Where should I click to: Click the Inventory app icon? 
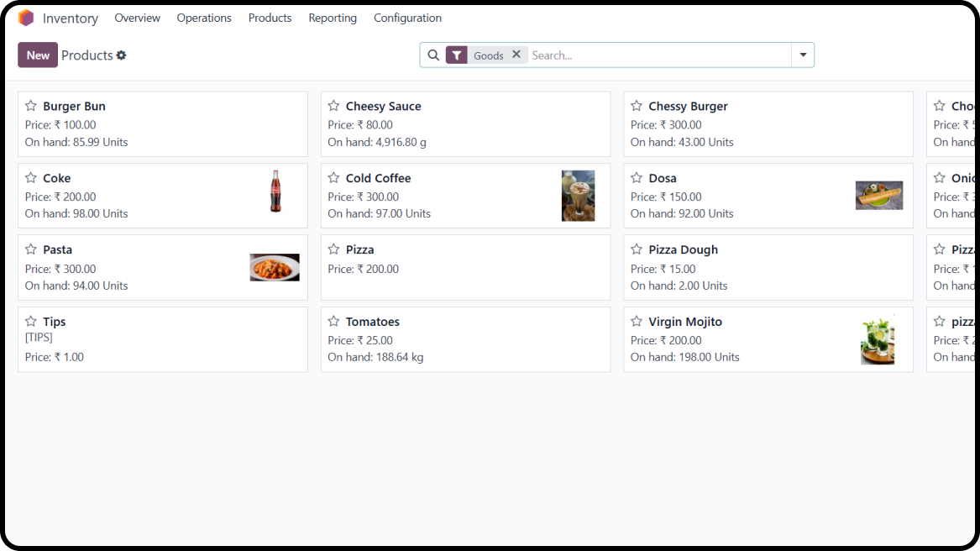click(25, 17)
